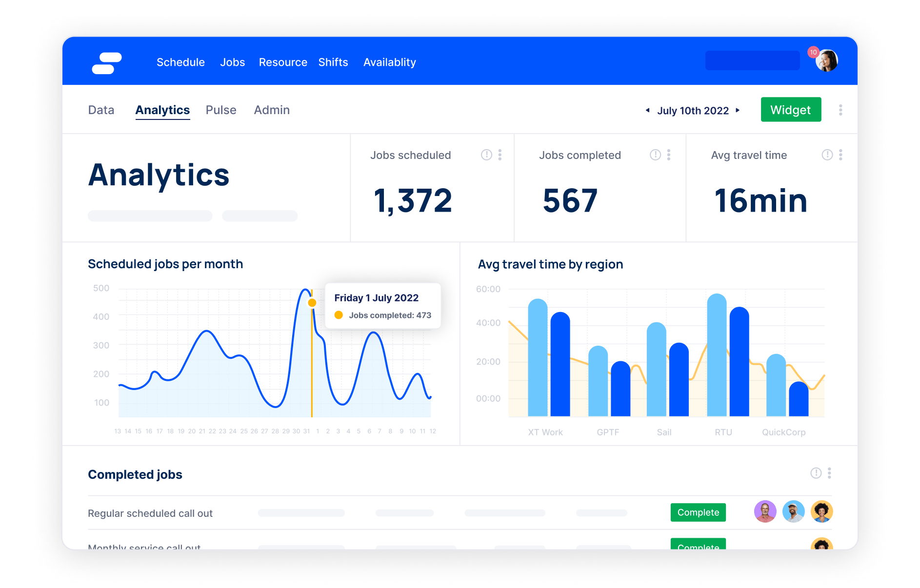
Task: Select the orange data point on line chart
Action: [x=312, y=303]
